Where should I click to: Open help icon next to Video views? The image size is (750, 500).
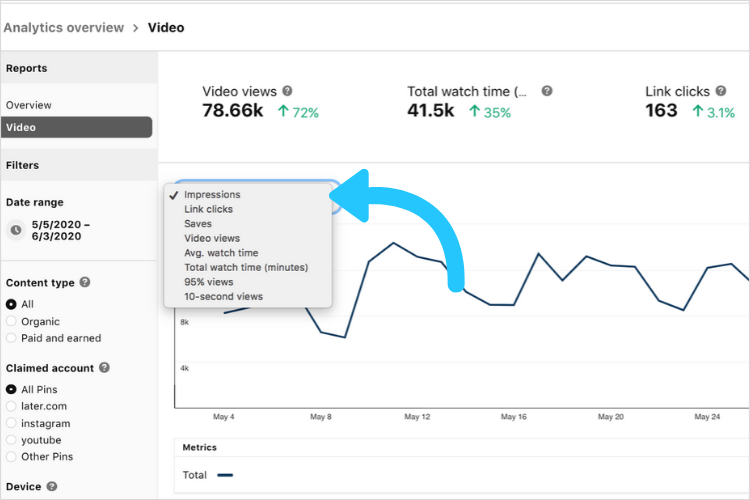click(x=287, y=90)
